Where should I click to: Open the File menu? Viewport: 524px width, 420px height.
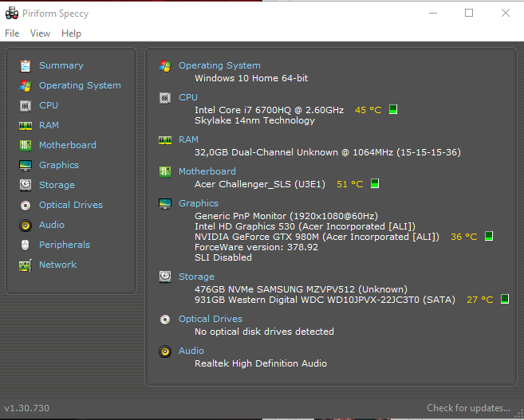(x=12, y=33)
